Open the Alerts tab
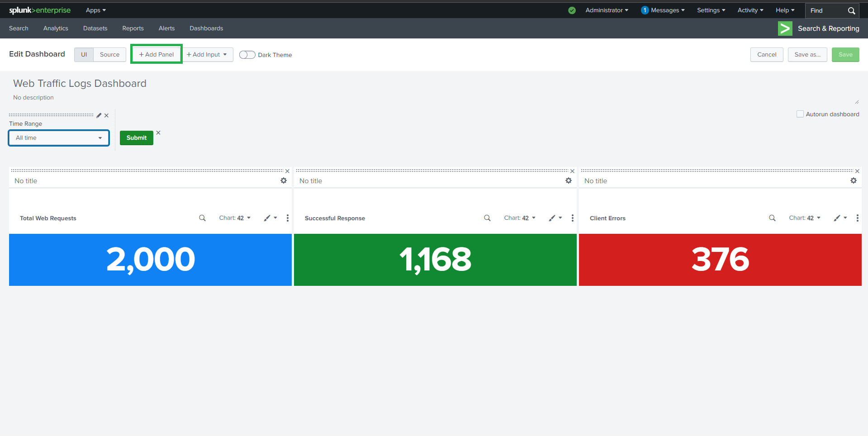This screenshot has width=868, height=436. [166, 28]
